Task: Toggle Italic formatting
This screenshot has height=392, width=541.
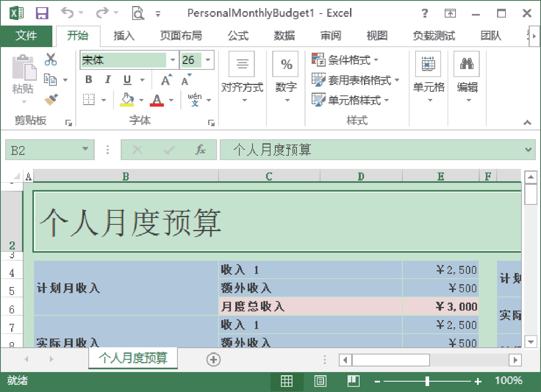Action: coord(107,80)
